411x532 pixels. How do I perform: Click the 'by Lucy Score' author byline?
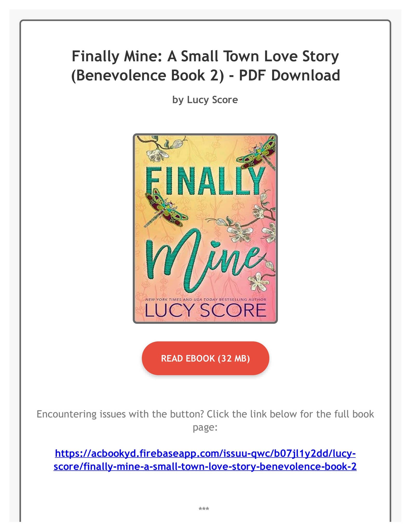tap(205, 100)
